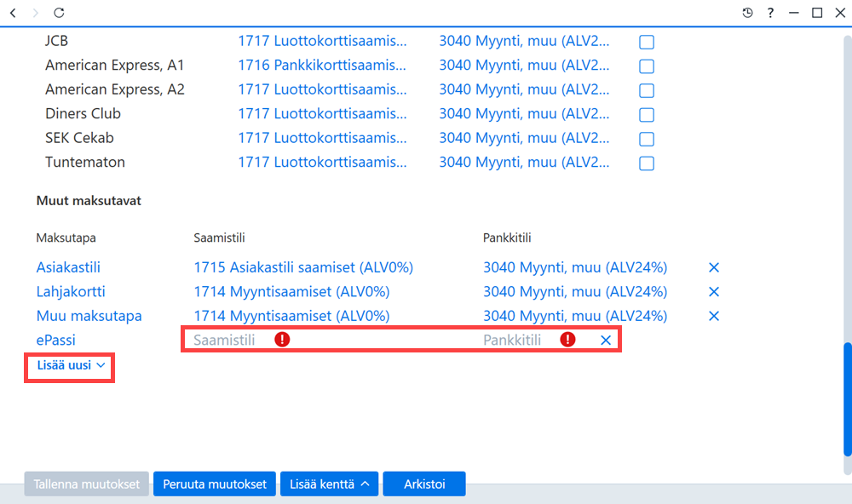This screenshot has width=852, height=504.
Task: Click the Pankkitili column header
Action: pyautogui.click(x=507, y=238)
